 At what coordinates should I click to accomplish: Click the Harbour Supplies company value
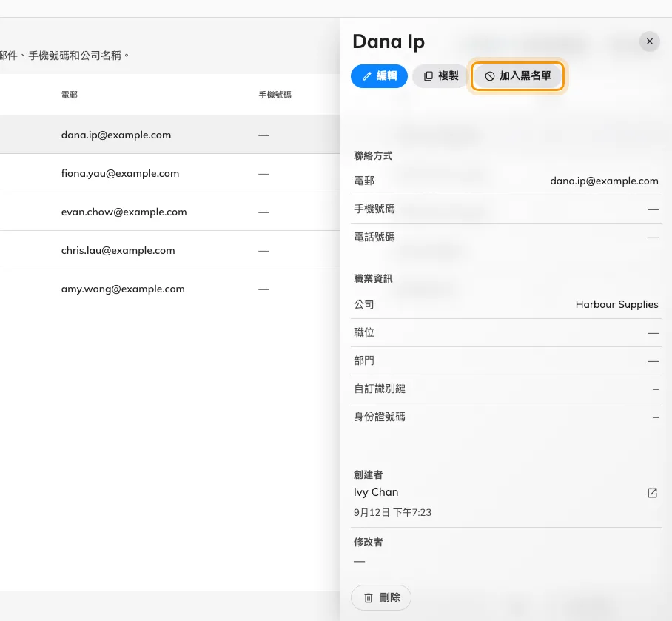click(616, 304)
